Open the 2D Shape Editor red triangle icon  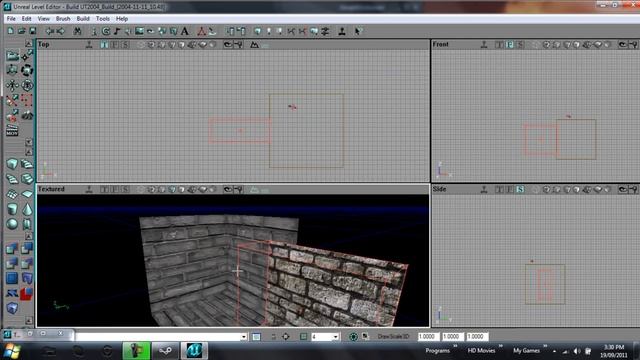point(202,31)
